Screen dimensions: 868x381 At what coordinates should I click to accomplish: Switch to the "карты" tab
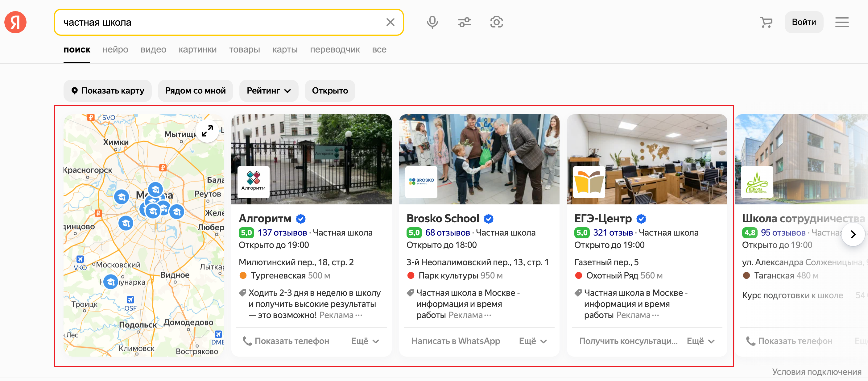click(285, 50)
